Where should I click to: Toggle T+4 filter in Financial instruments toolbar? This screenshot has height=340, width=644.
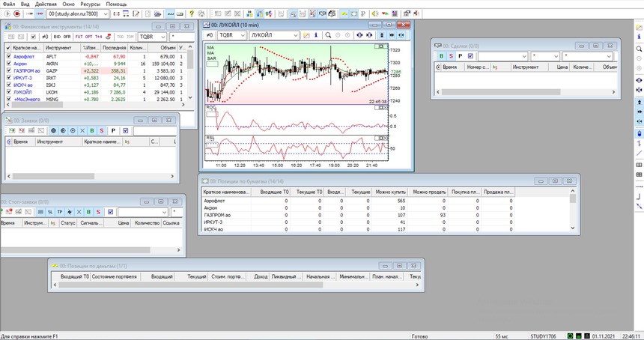tap(99, 37)
